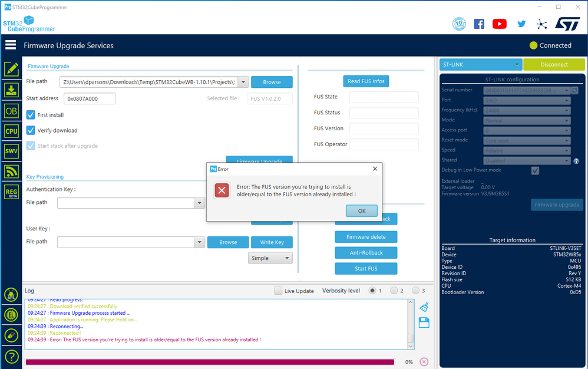Show Shared mode info icon

[x=576, y=161]
